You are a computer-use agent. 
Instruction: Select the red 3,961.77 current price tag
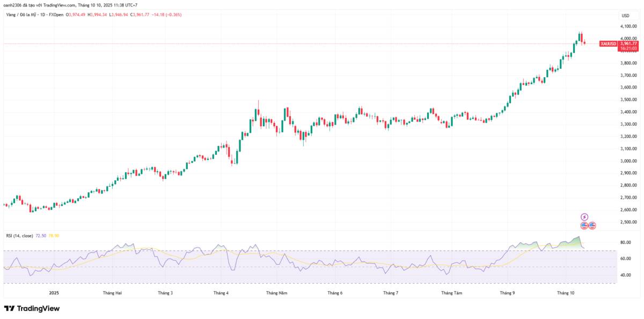(x=627, y=44)
